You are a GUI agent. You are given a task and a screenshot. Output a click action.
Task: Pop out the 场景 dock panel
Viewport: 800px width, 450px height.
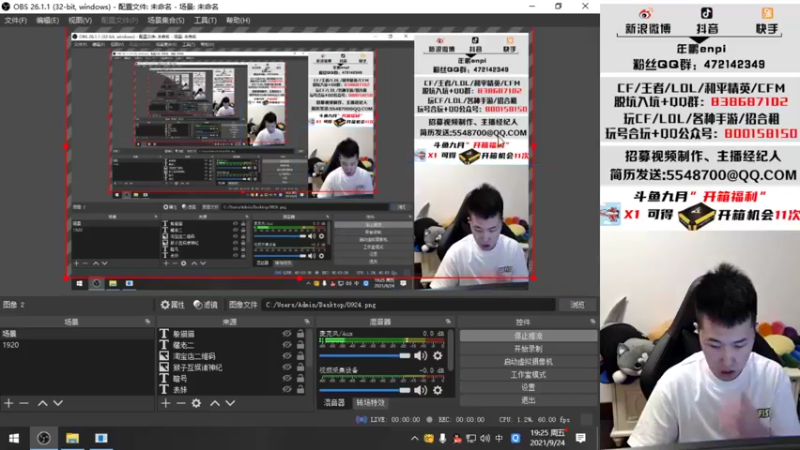point(147,322)
